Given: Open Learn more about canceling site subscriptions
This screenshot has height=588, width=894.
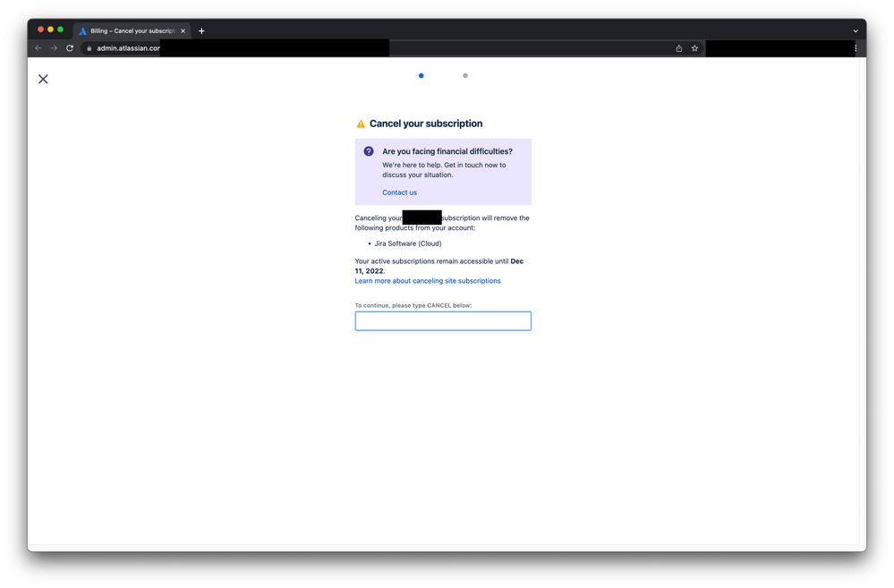Looking at the screenshot, I should (x=428, y=280).
